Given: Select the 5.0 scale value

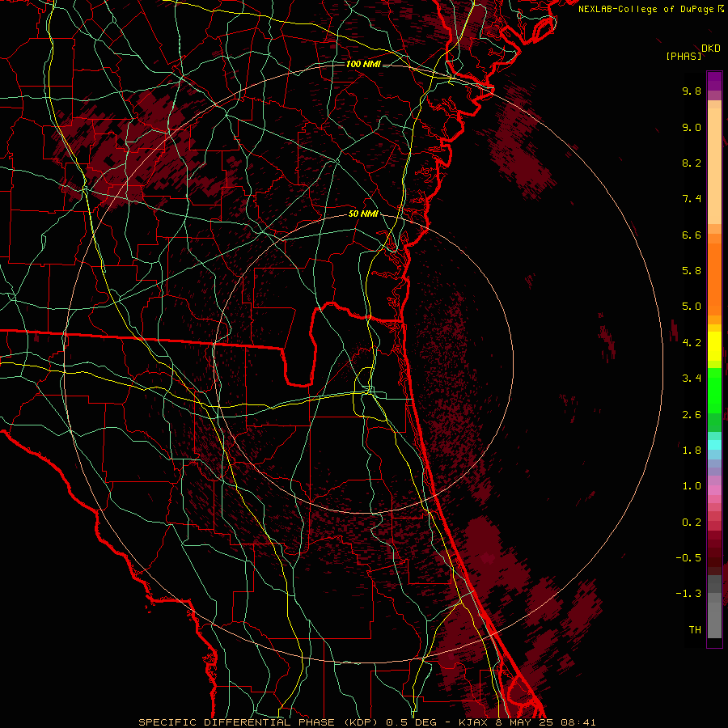Looking at the screenshot, I should pyautogui.click(x=692, y=307).
